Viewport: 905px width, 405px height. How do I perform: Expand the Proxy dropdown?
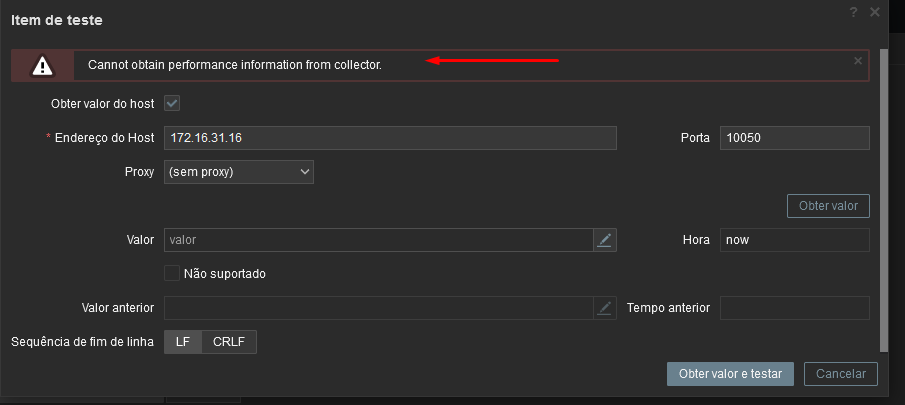click(239, 172)
